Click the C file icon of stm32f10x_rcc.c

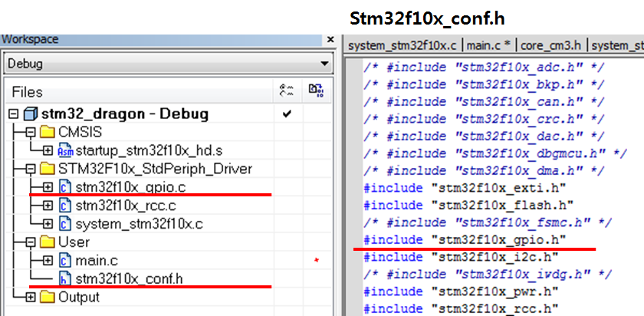pos(64,205)
